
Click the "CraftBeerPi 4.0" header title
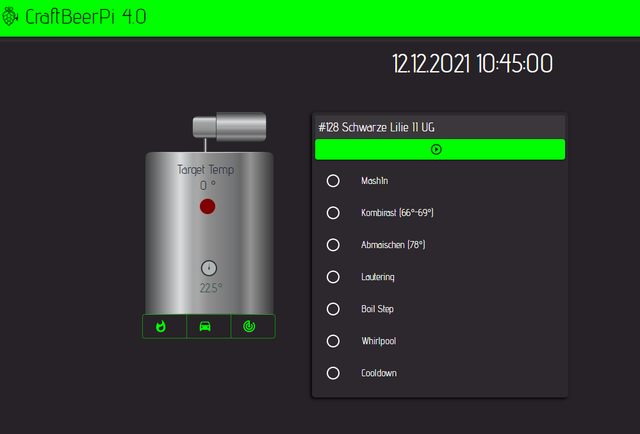point(86,17)
